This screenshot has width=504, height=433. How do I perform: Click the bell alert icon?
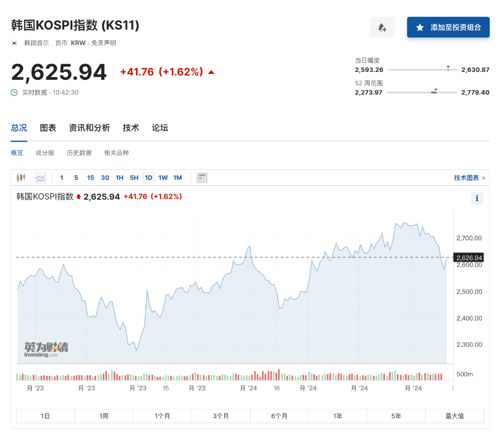[382, 28]
